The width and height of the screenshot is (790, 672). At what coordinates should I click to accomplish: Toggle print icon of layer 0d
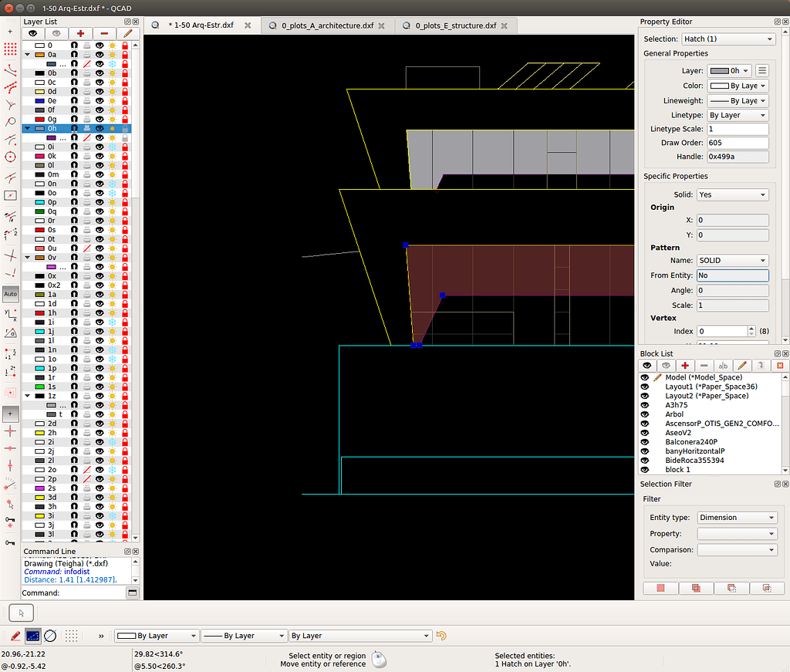coord(86,92)
